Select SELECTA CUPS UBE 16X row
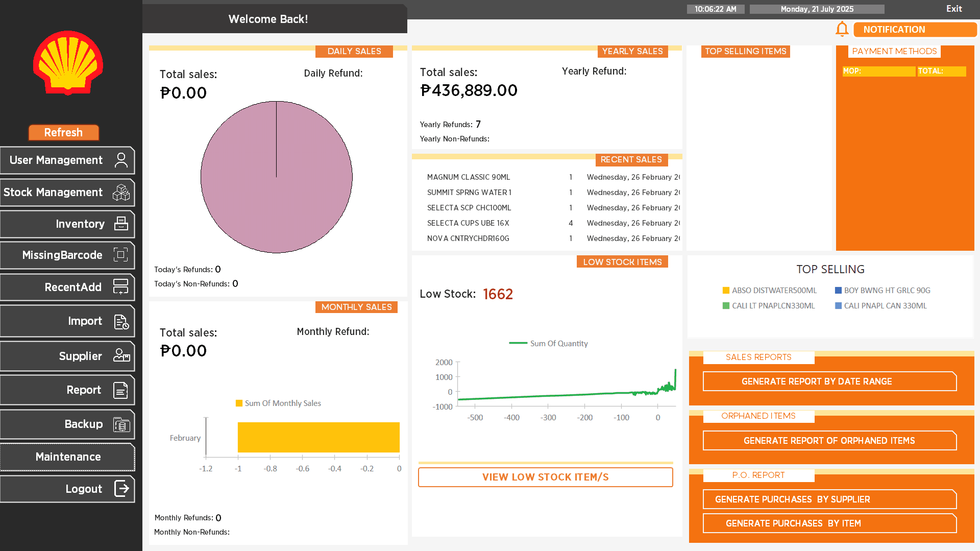 553,223
